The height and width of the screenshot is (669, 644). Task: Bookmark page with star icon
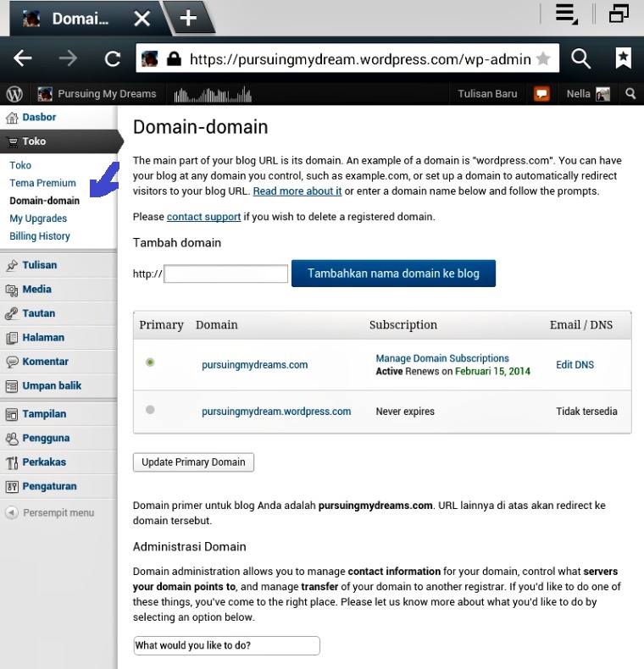click(x=543, y=58)
